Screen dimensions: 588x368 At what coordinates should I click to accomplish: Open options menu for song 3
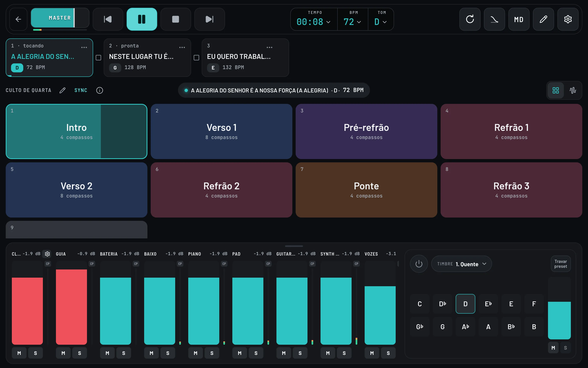tap(269, 47)
